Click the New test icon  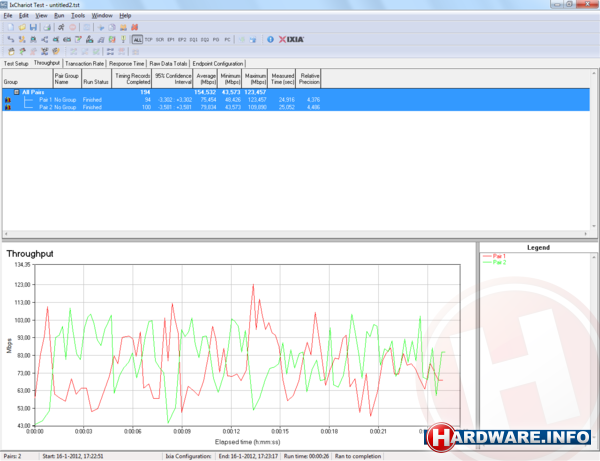[8, 27]
